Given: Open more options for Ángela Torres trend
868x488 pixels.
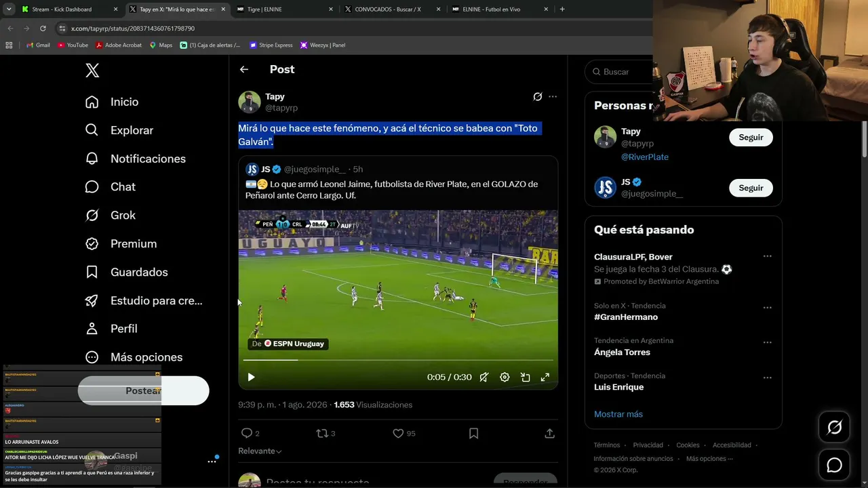Looking at the screenshot, I should pyautogui.click(x=768, y=342).
